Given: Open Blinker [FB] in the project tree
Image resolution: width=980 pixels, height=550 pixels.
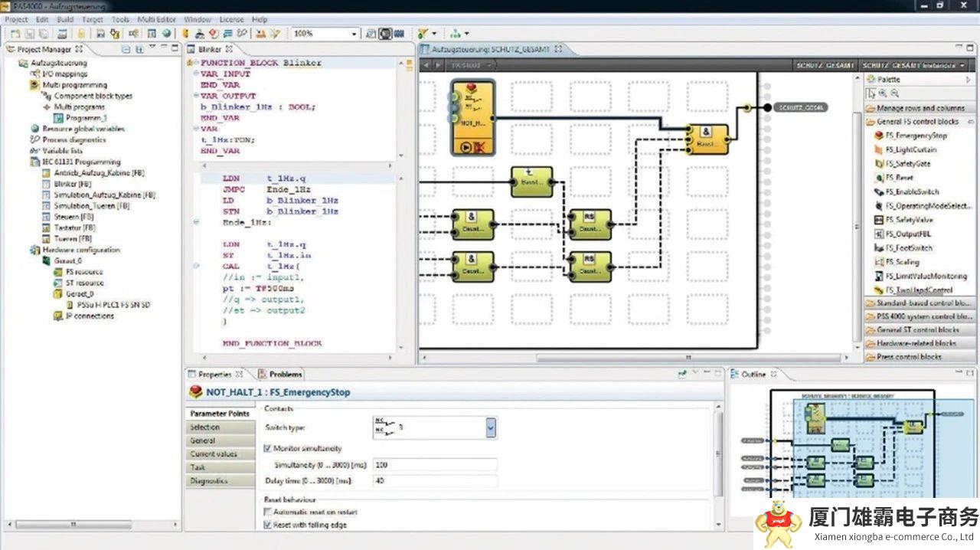Looking at the screenshot, I should click(x=73, y=184).
